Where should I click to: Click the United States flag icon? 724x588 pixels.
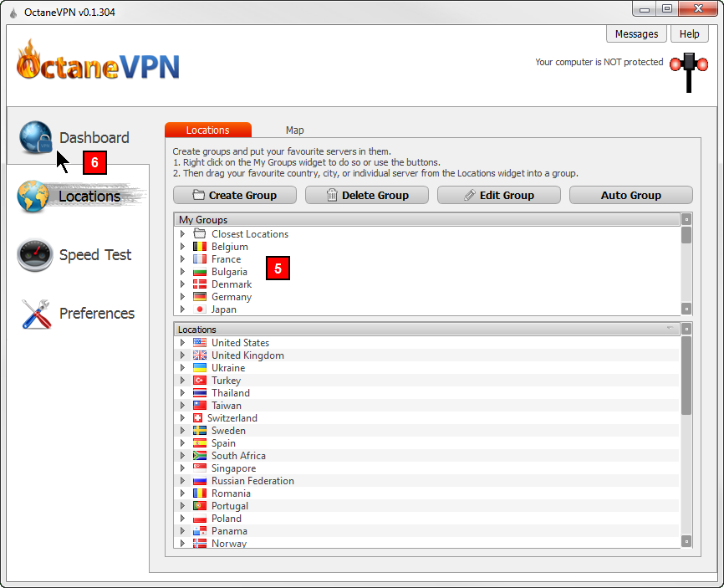point(200,342)
